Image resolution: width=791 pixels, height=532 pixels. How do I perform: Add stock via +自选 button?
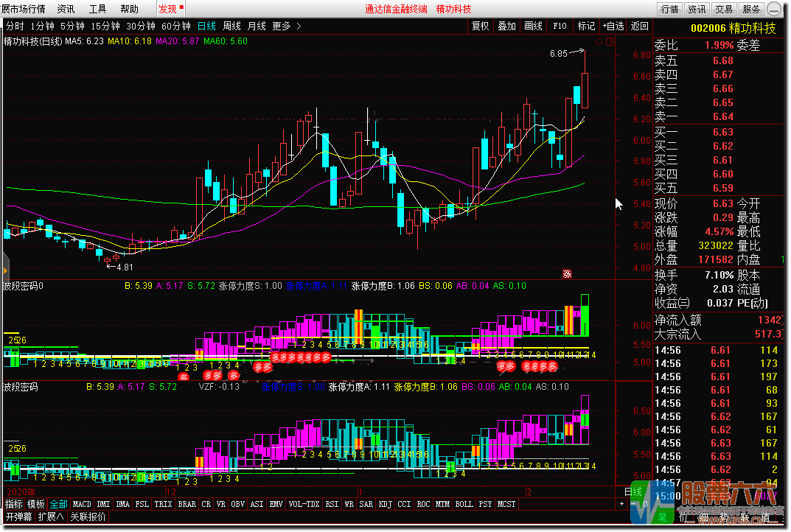613,26
